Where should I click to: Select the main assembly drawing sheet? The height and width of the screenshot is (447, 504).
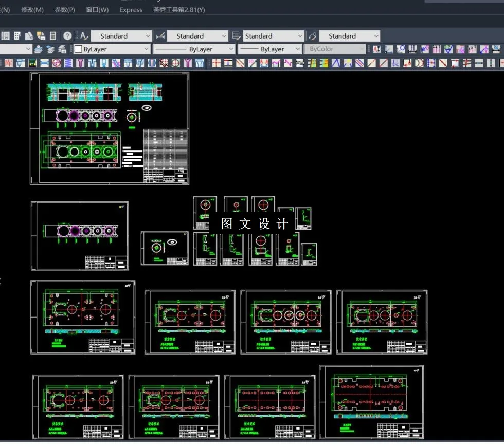coord(109,128)
